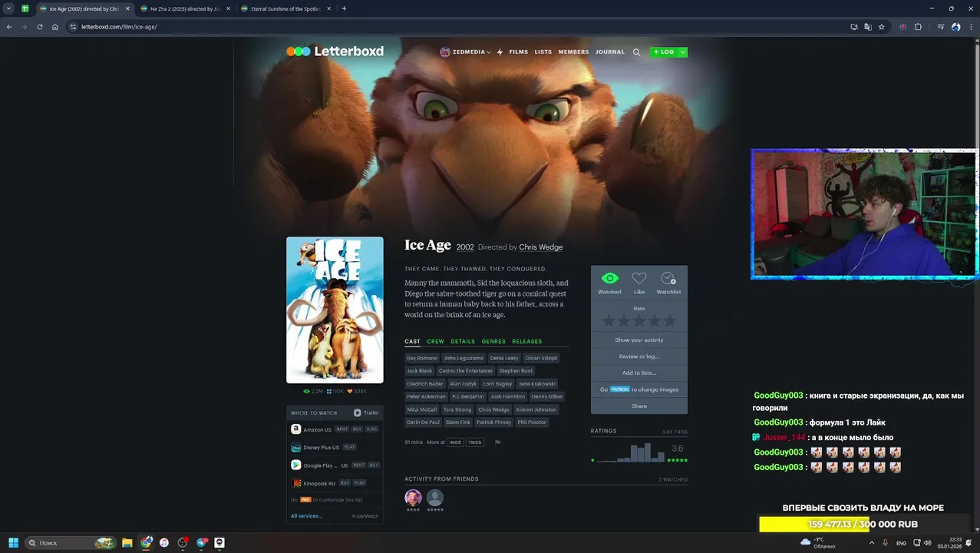Click the ratings histogram bars
This screenshot has width=980, height=553.
click(632, 452)
